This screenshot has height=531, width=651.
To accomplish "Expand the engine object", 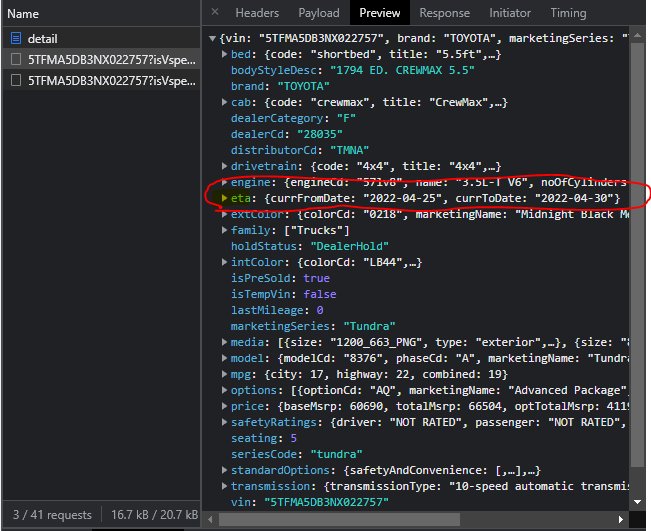I will (224, 182).
